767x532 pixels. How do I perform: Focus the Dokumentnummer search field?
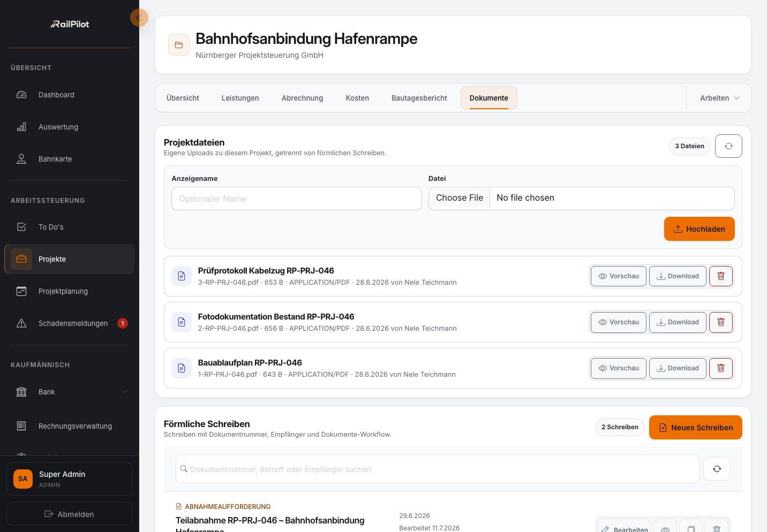click(x=437, y=469)
